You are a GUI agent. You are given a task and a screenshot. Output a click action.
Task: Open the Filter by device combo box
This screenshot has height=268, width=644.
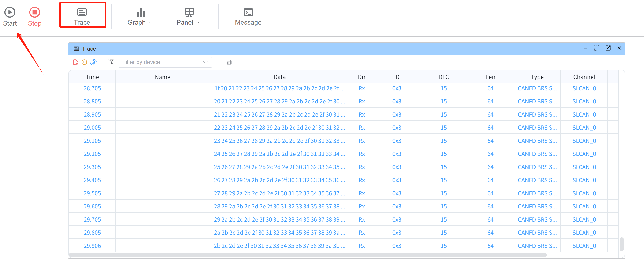coord(165,62)
